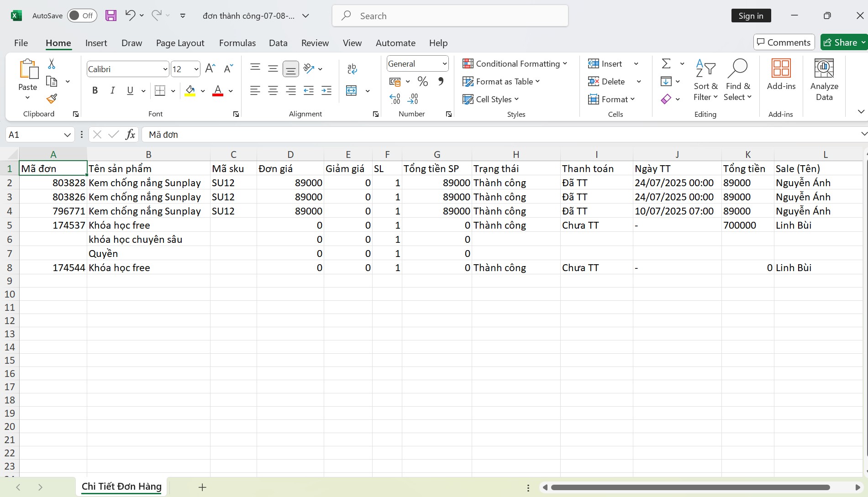Click the Insert cells button

(605, 64)
